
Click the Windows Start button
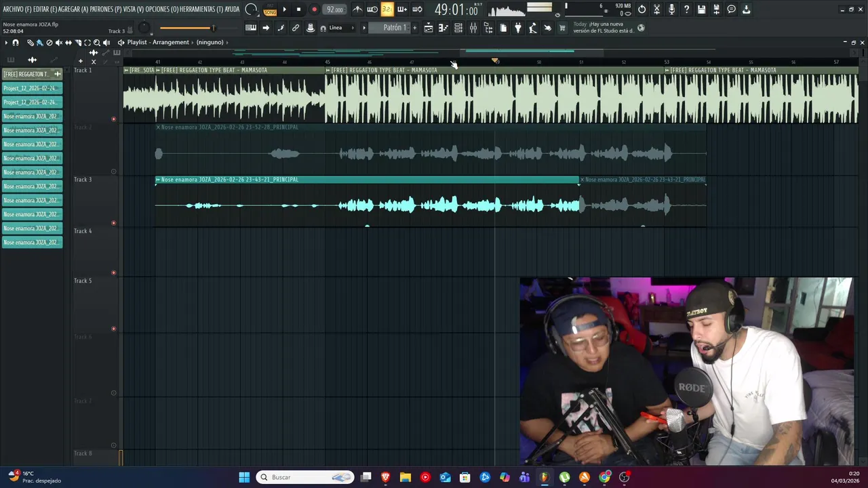(x=244, y=477)
